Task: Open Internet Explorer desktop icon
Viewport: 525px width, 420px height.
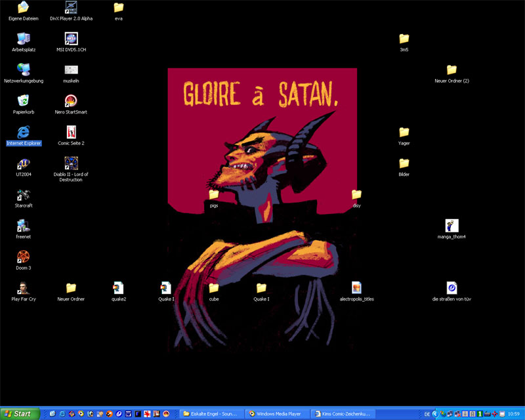Action: click(x=24, y=132)
